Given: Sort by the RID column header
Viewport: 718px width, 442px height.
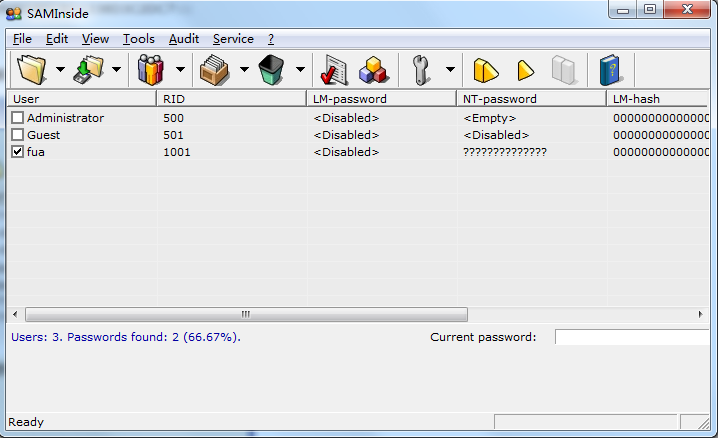Looking at the screenshot, I should click(x=232, y=99).
